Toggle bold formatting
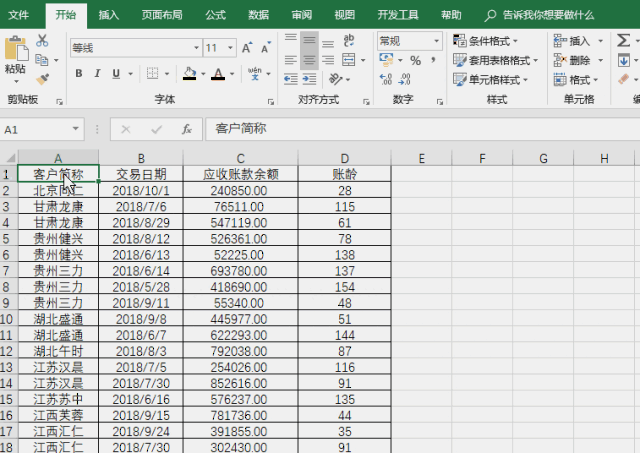 [x=79, y=73]
